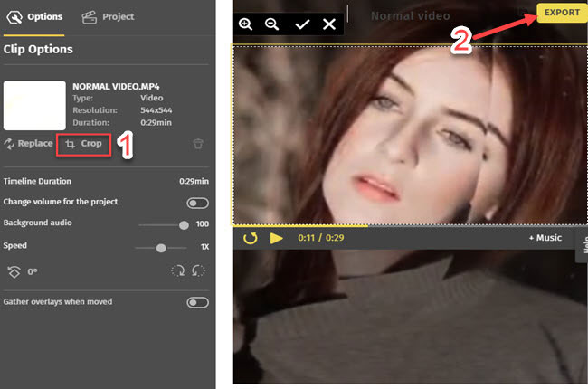Click the Clip Options heading

38,49
